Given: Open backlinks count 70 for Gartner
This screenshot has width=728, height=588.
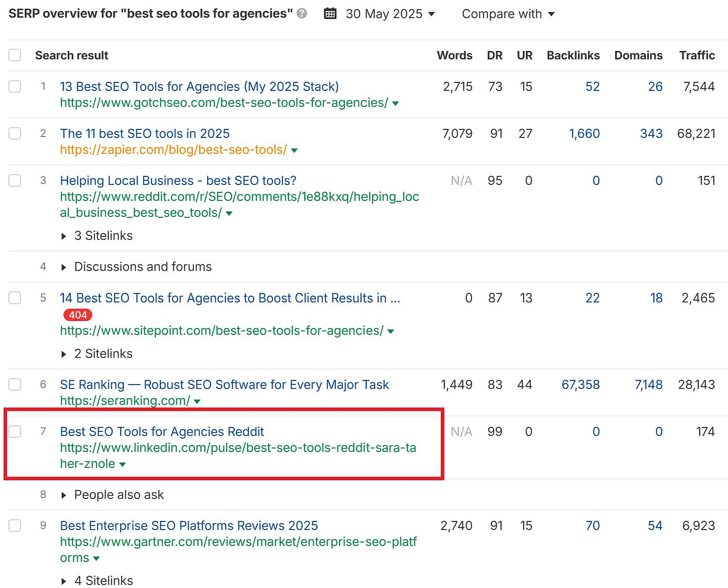Looking at the screenshot, I should (x=592, y=526).
